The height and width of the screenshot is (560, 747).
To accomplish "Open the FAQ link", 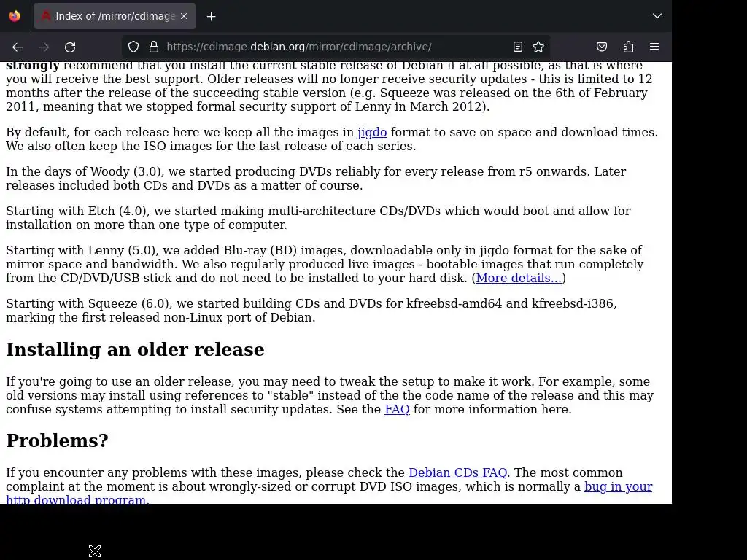I will (397, 409).
